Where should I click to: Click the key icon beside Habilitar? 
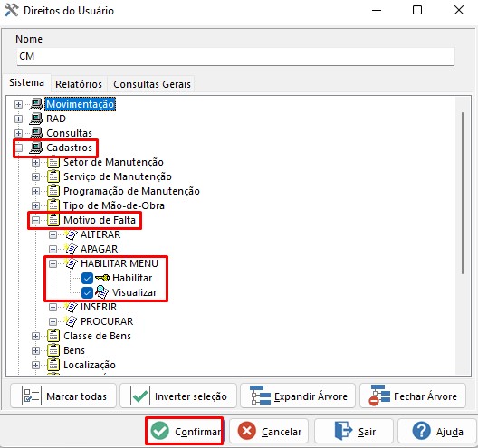(102, 278)
